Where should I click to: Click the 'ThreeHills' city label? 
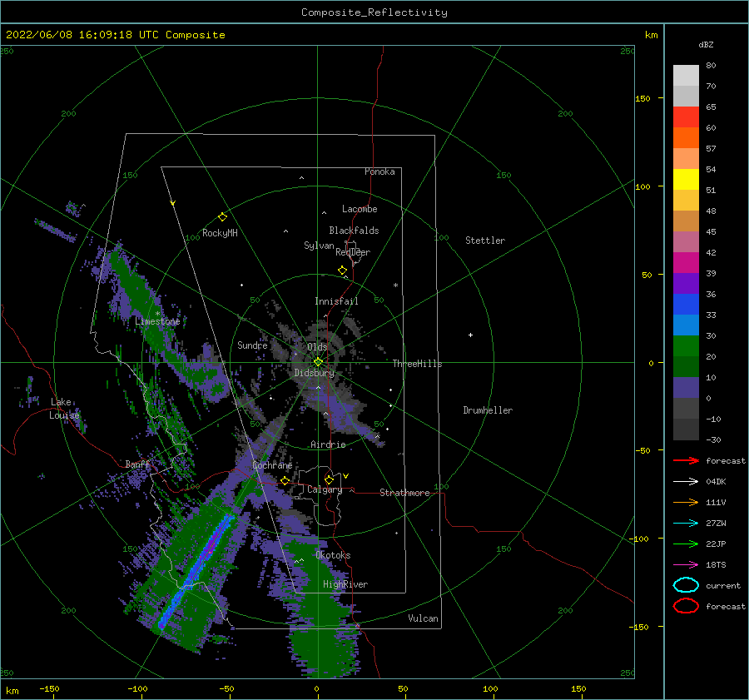[x=417, y=364]
